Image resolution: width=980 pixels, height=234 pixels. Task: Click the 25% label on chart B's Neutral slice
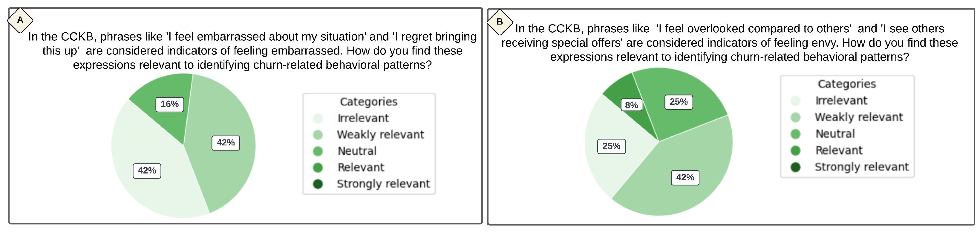[679, 102]
